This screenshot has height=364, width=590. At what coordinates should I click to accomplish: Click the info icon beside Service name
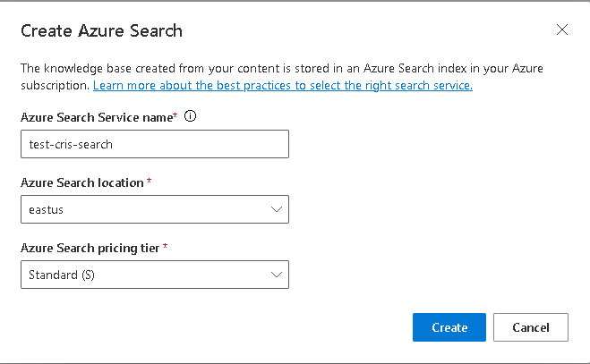point(190,116)
